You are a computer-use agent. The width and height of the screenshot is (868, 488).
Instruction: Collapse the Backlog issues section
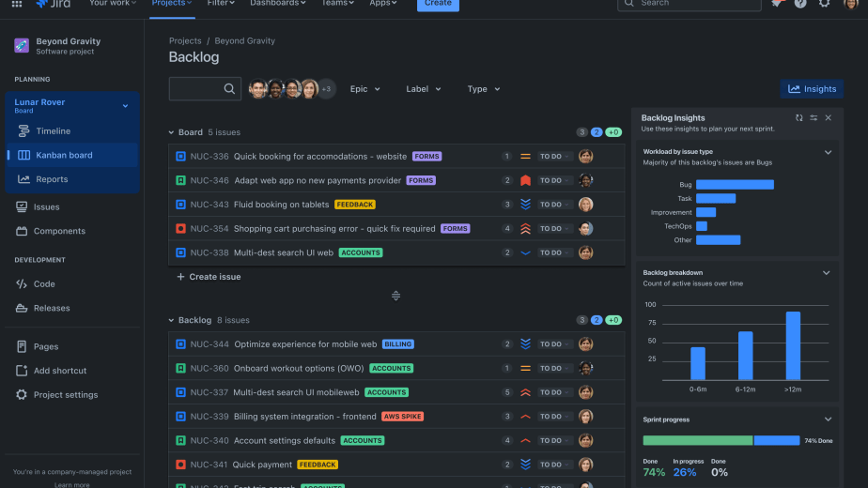[171, 321]
